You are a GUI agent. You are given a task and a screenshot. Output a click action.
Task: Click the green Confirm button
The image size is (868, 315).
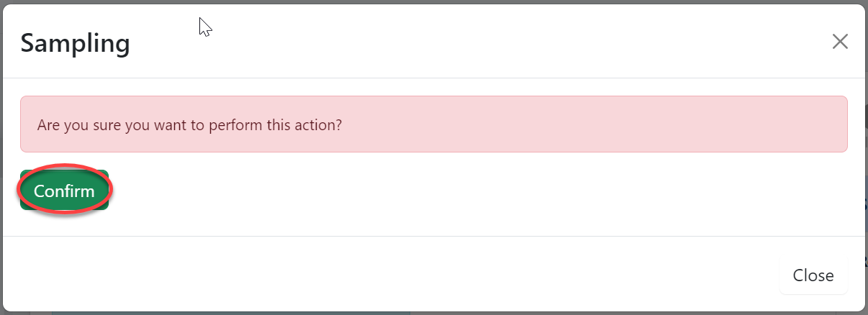click(64, 191)
